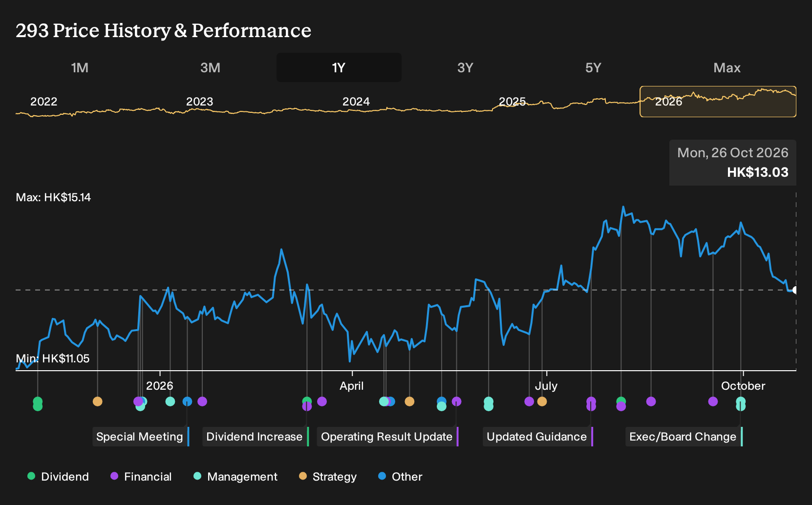The width and height of the screenshot is (812, 505).
Task: Click the purple dot linked to Operating Result Update
Action: pos(456,401)
